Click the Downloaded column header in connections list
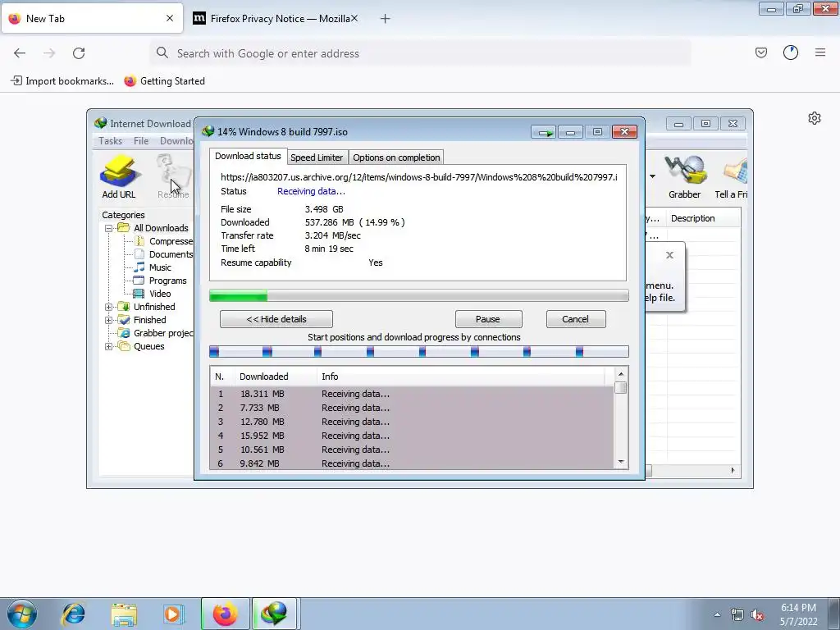This screenshot has width=840, height=630. [x=276, y=377]
